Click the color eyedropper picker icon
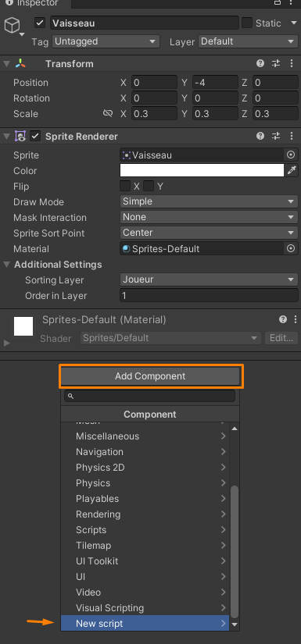This screenshot has width=301, height=644. click(292, 170)
